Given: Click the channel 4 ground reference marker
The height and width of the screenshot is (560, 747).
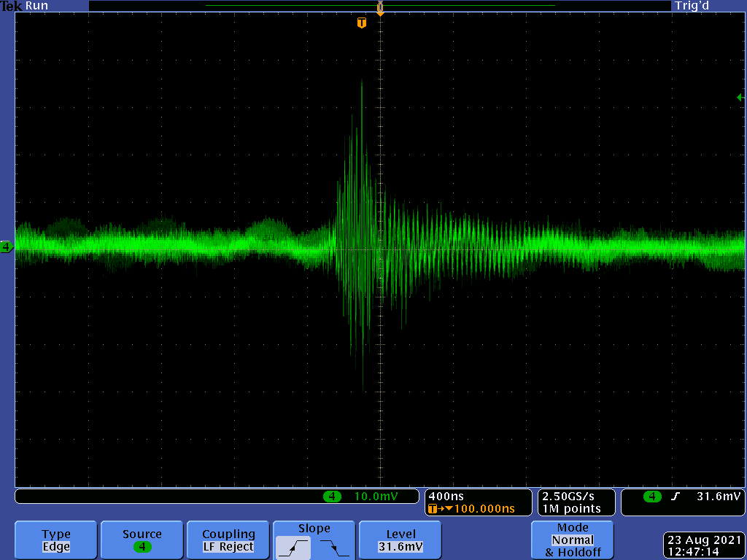Looking at the screenshot, I should [x=7, y=247].
